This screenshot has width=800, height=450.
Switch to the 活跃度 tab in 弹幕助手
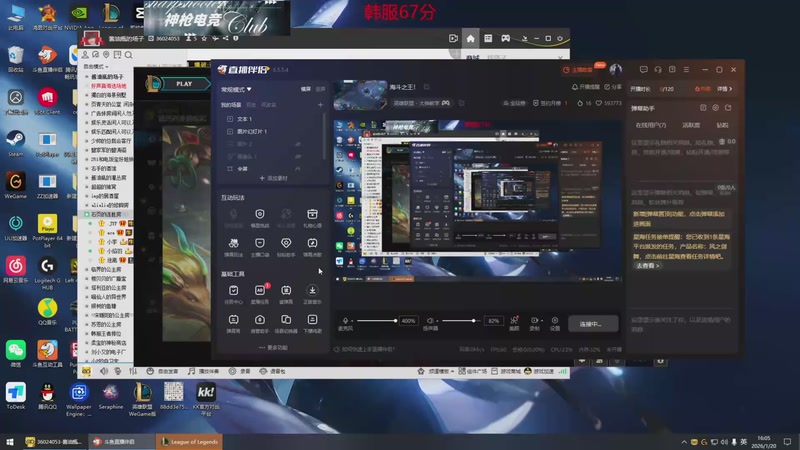pyautogui.click(x=691, y=125)
